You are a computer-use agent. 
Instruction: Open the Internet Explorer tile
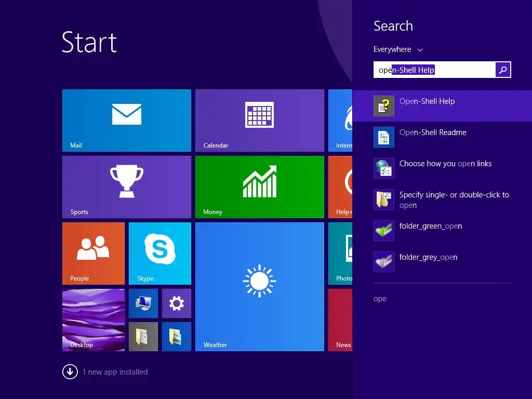340,121
